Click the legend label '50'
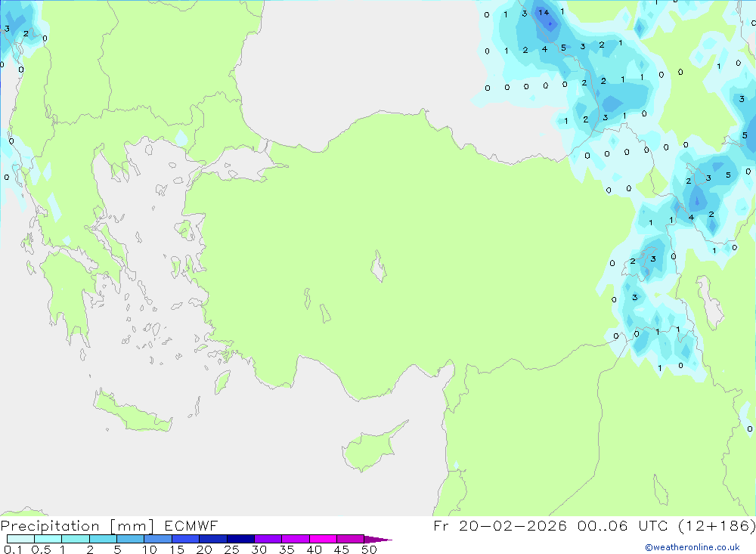The image size is (756, 554). [x=369, y=549]
